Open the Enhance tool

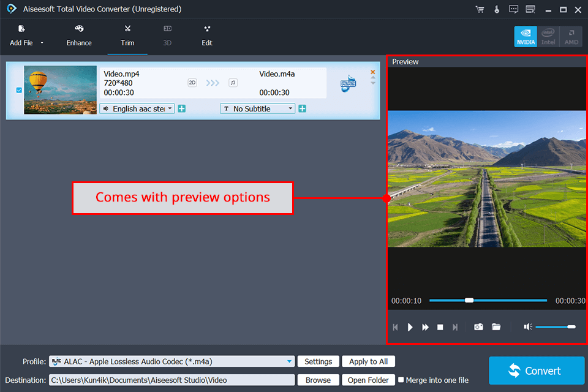pos(79,36)
